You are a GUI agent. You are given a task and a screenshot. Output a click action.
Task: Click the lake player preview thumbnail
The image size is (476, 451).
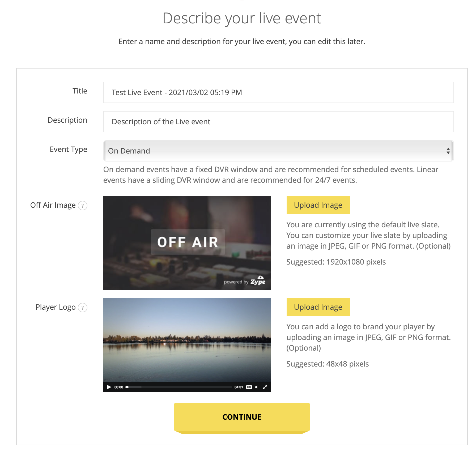[187, 345]
